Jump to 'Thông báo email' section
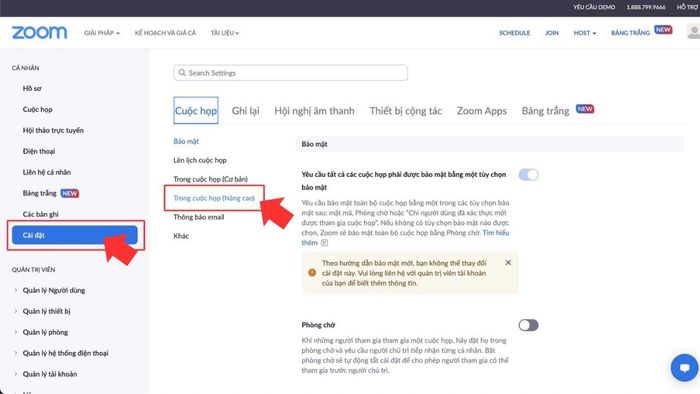700x394 pixels. click(x=199, y=217)
